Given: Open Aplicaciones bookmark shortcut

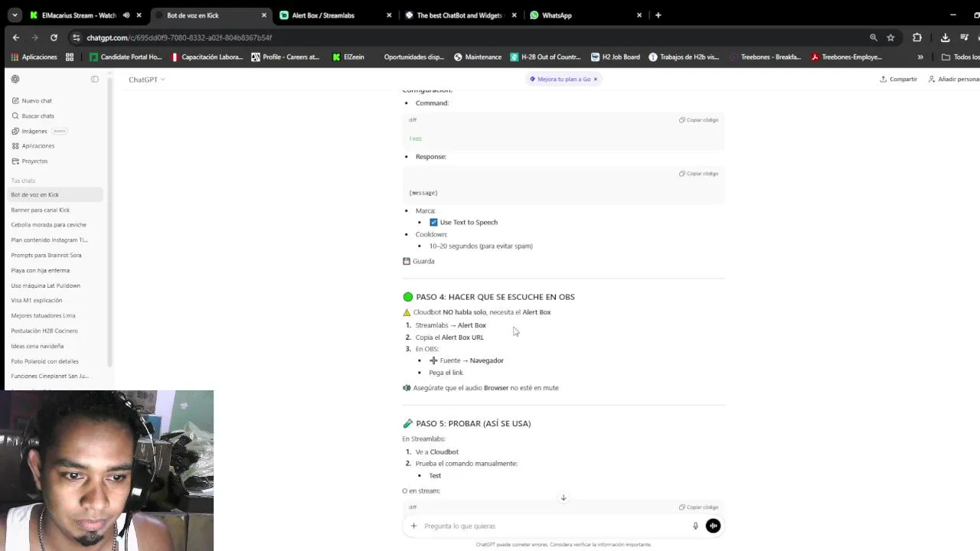Looking at the screenshot, I should tap(34, 57).
